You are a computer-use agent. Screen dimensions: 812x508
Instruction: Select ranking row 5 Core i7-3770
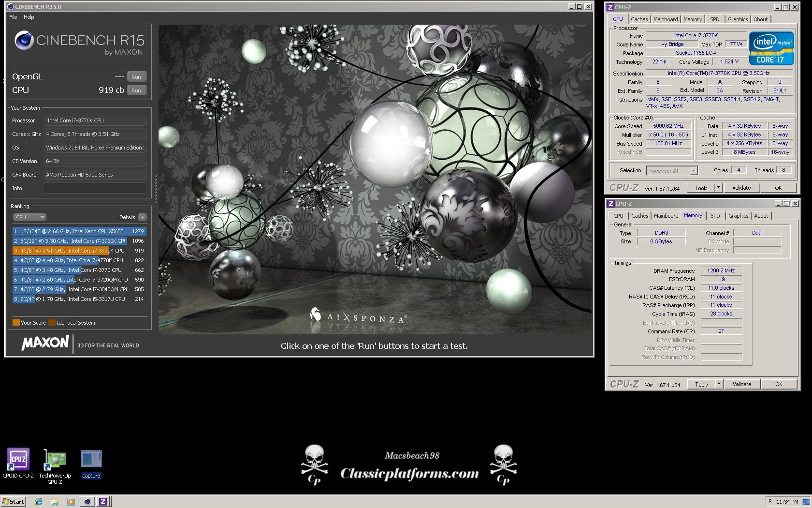pos(79,270)
